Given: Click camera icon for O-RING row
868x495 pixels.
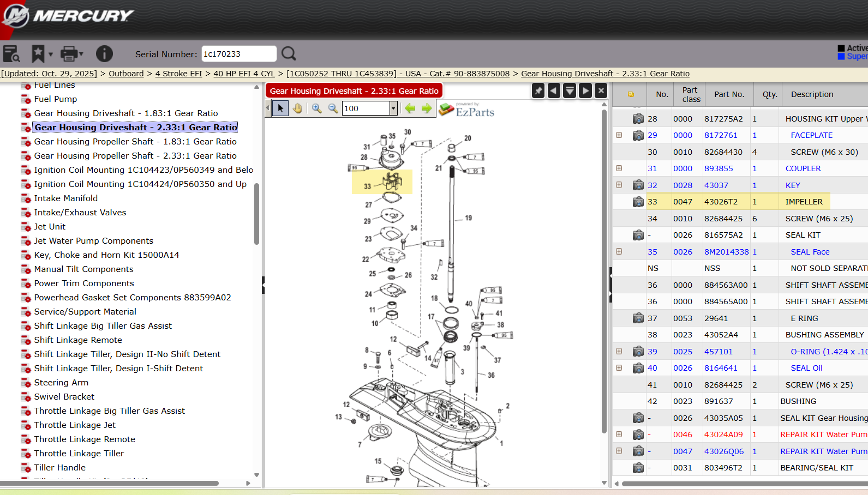Looking at the screenshot, I should coord(638,352).
